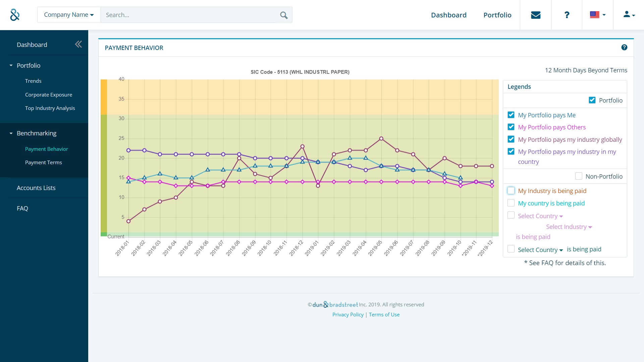Open the mail envelope icon

pos(536,15)
